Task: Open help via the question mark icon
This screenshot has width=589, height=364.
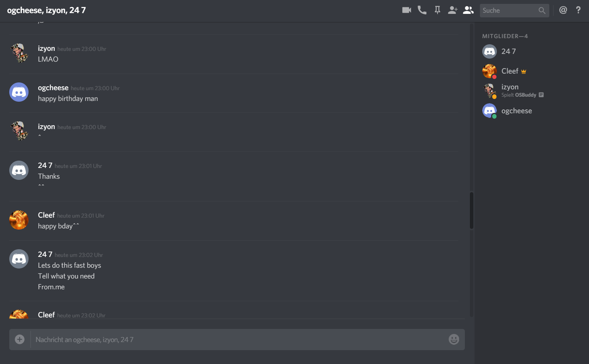Action: click(x=578, y=10)
